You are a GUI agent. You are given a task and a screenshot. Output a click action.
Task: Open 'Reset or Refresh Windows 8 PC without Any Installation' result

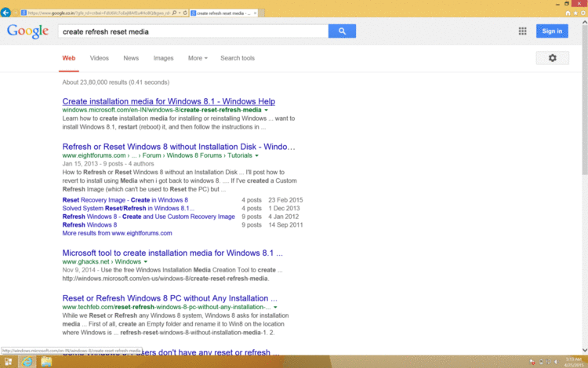(170, 298)
